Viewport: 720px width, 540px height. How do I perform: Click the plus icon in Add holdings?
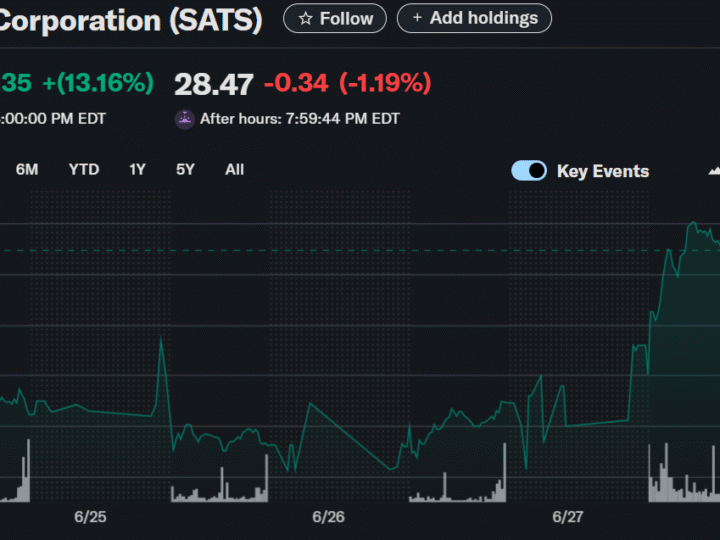click(x=417, y=17)
